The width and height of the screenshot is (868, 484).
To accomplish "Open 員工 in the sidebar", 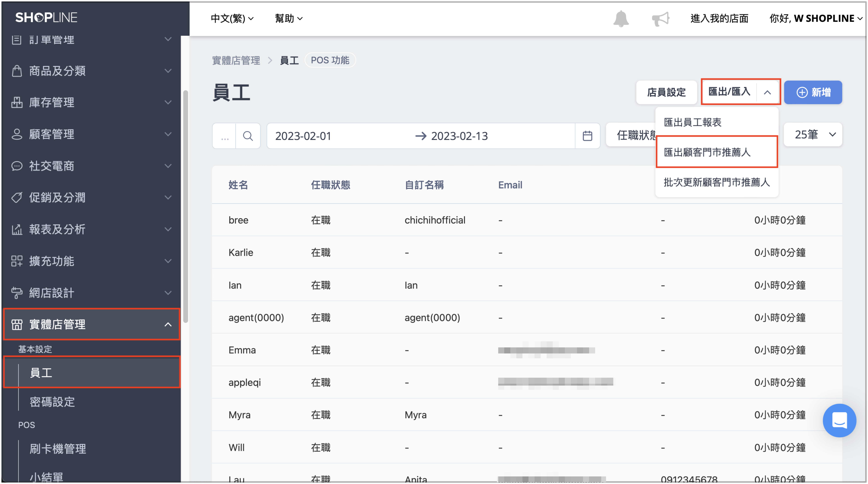I will click(x=92, y=373).
